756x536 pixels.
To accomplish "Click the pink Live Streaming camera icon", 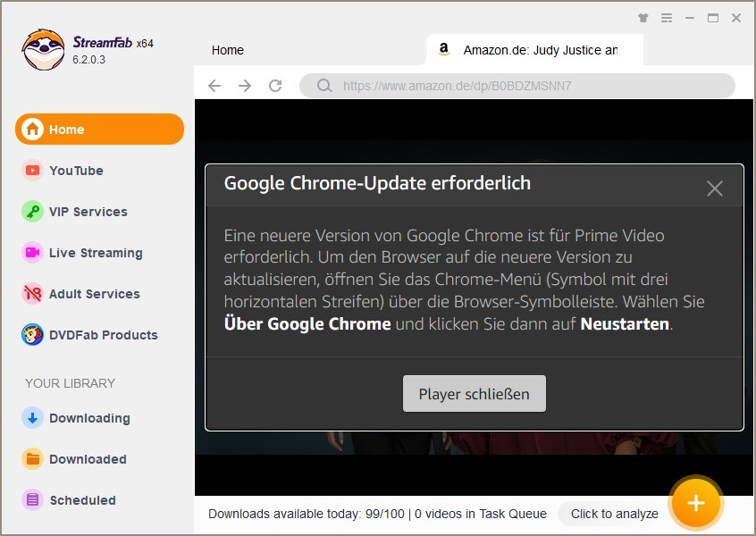I will pyautogui.click(x=32, y=253).
